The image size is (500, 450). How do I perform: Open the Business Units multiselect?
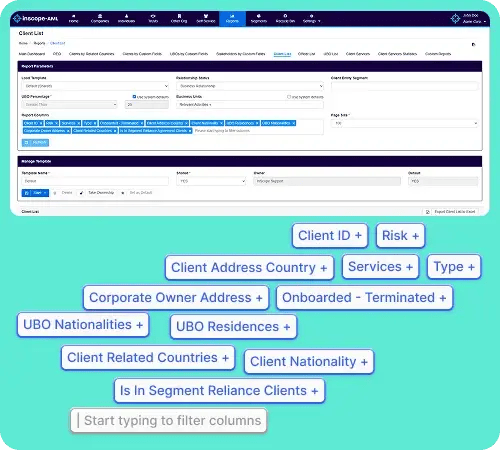click(250, 105)
